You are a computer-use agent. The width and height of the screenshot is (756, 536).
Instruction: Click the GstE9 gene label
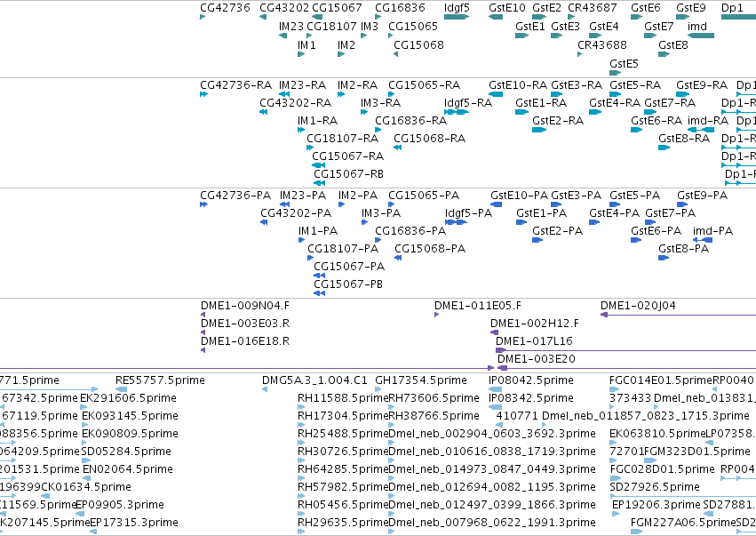click(x=690, y=8)
